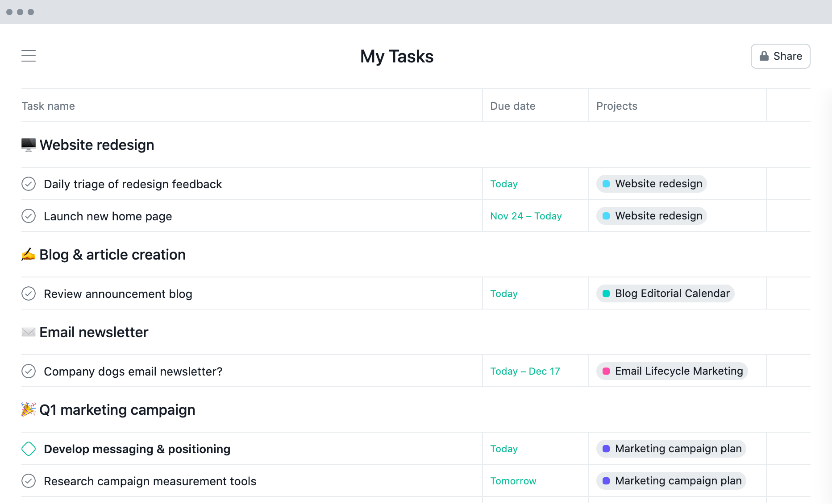This screenshot has height=504, width=832.
Task: Click the blue project dot on Website redesign tag
Action: [x=607, y=183]
